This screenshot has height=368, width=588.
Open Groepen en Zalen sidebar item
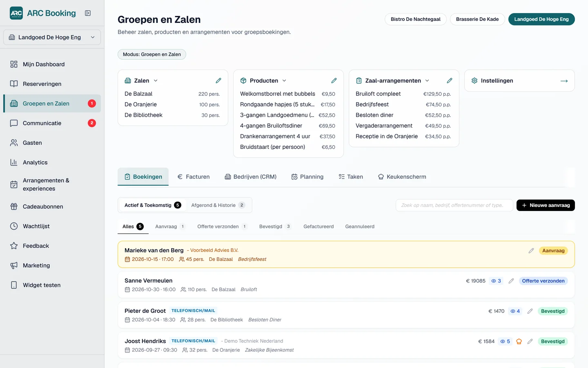[52, 103]
